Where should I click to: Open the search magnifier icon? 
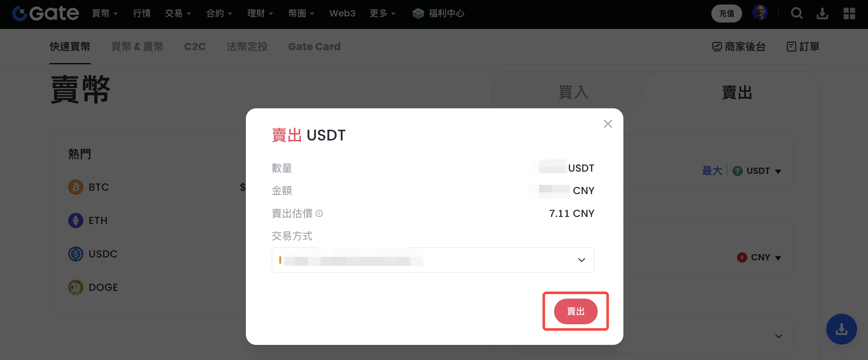tap(796, 14)
